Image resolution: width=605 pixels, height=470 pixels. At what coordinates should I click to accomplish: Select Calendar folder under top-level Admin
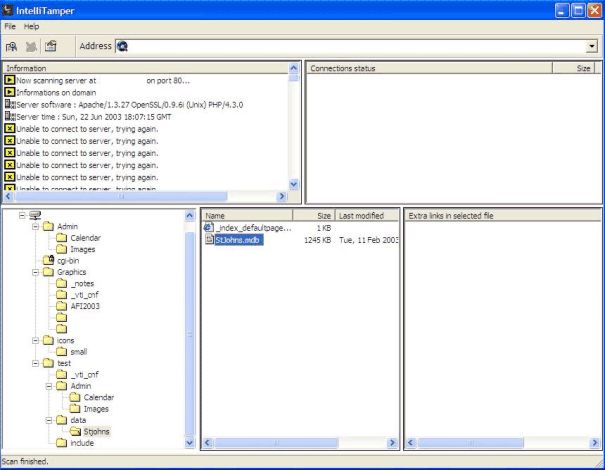point(85,238)
